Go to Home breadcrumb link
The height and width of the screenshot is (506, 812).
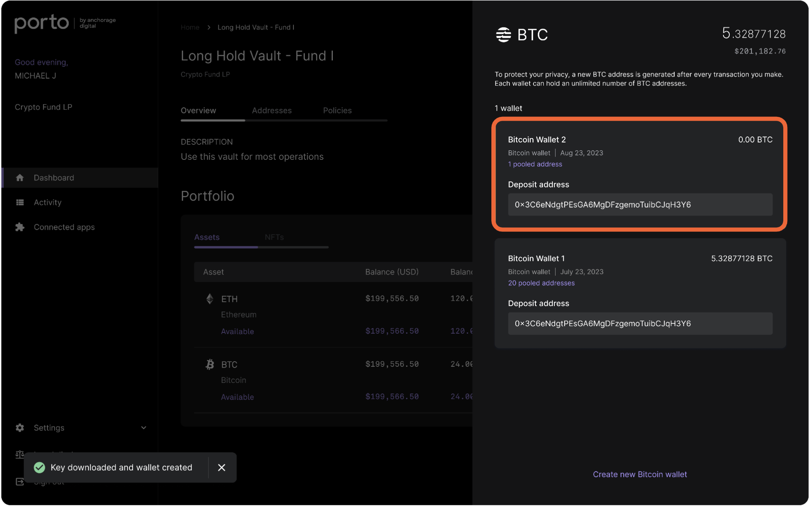coord(190,28)
